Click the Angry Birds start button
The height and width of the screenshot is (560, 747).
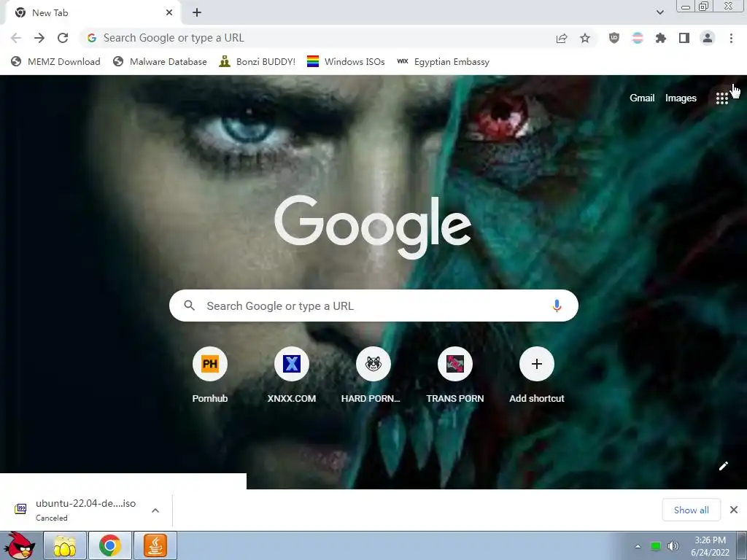click(x=20, y=545)
